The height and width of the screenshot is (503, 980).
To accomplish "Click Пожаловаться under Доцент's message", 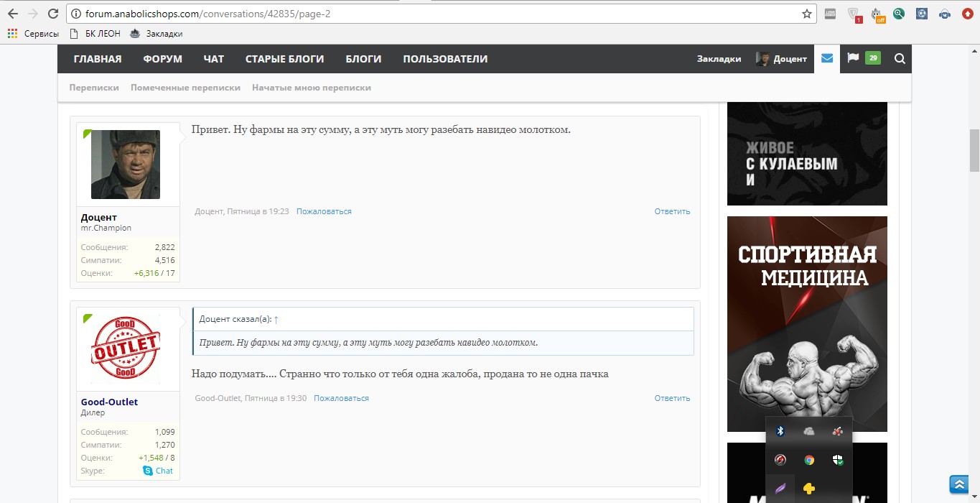I will (x=324, y=211).
